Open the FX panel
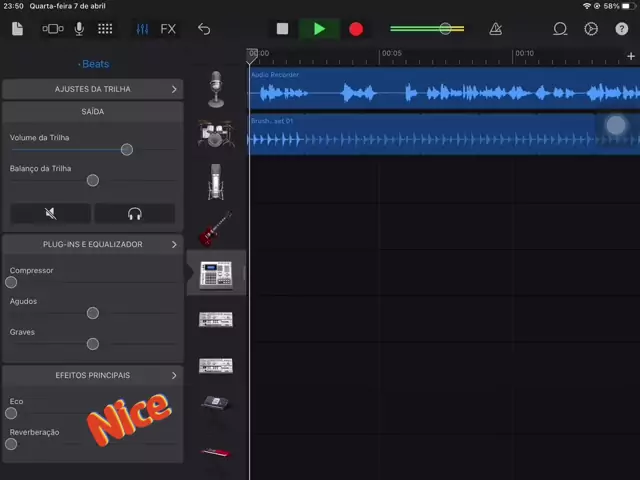Screen dimensions: 640x480 [168, 29]
